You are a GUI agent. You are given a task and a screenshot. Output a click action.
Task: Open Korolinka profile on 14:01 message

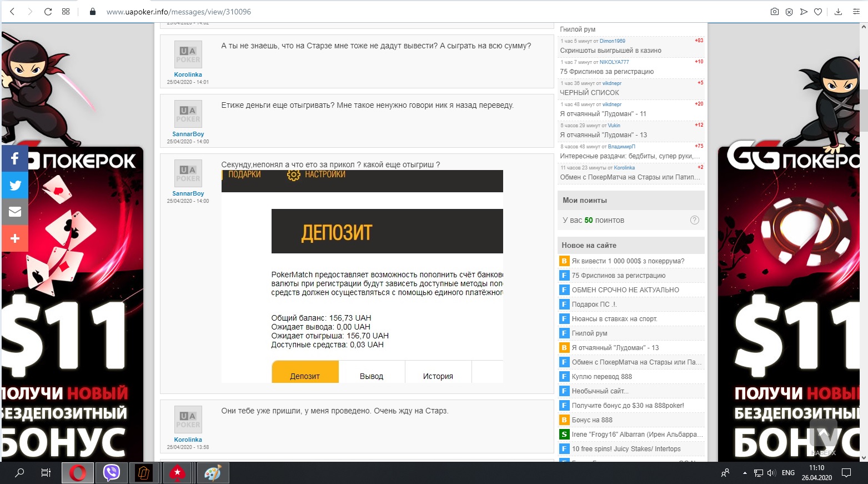[188, 74]
